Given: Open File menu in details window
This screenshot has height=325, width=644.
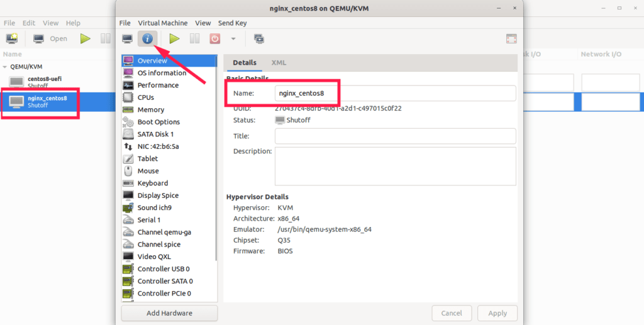Looking at the screenshot, I should 125,23.
